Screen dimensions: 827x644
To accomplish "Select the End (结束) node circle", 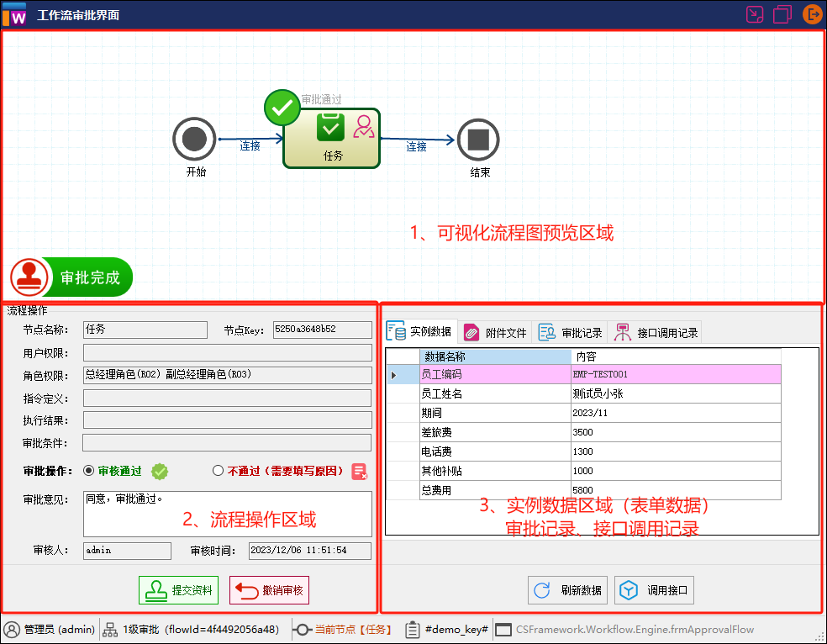I will 478,140.
